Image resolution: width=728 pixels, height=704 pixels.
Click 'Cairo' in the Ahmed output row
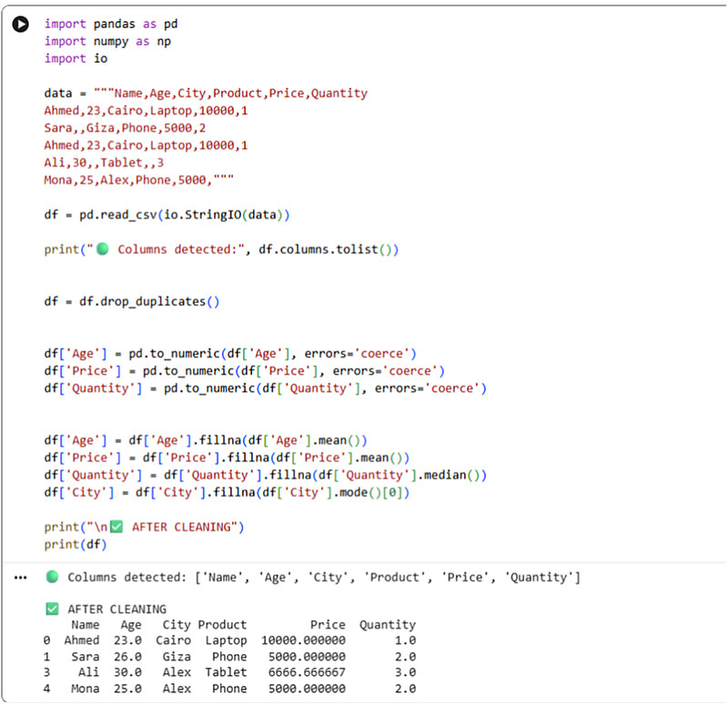coord(173,640)
